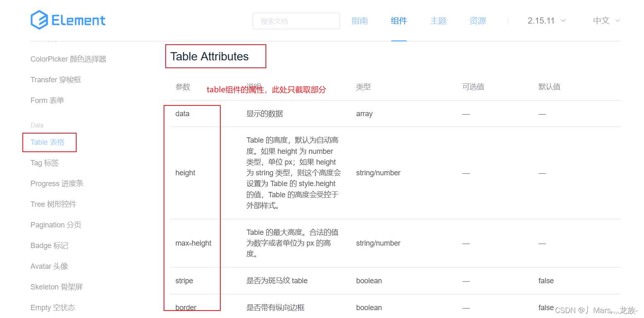Image resolution: width=644 pixels, height=318 pixels.
Task: Click boolean type in stripe row
Action: click(x=369, y=281)
